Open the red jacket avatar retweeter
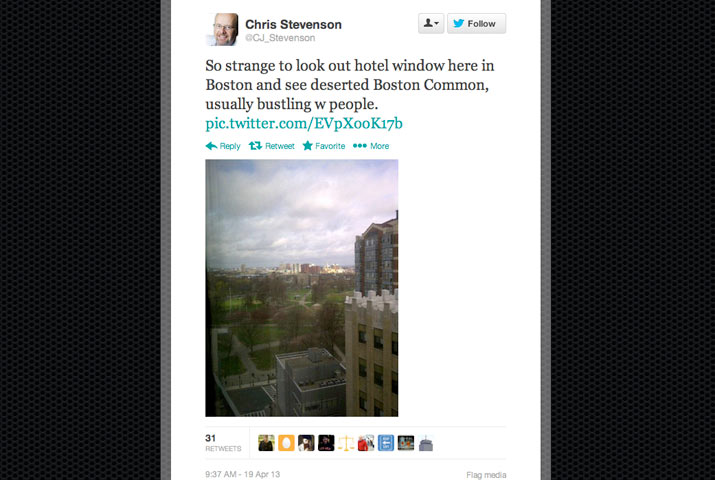 point(366,443)
